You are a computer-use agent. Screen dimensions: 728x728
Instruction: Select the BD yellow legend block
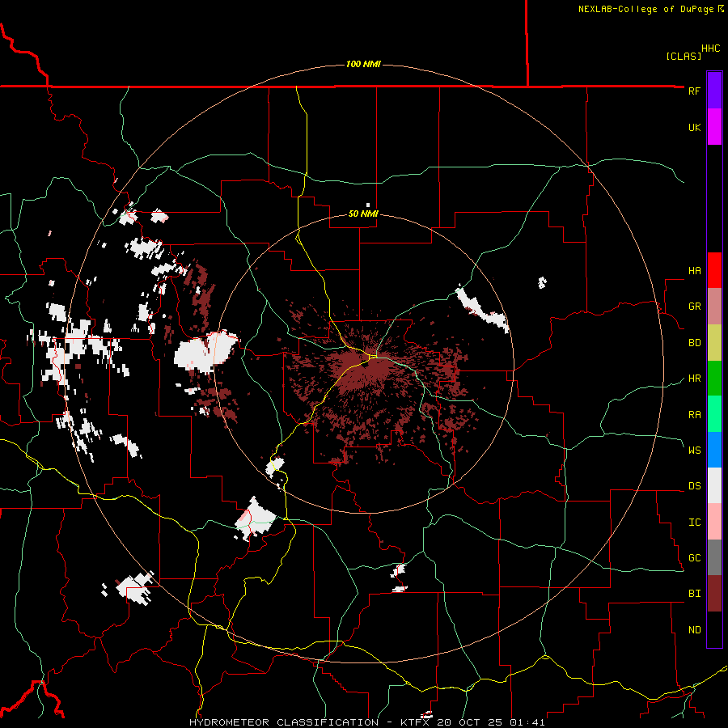point(714,342)
